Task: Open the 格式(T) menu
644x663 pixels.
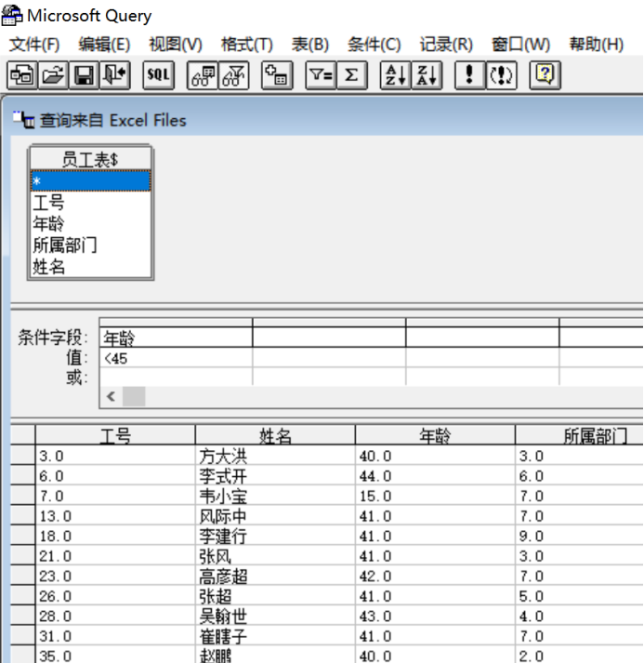Action: coord(247,45)
